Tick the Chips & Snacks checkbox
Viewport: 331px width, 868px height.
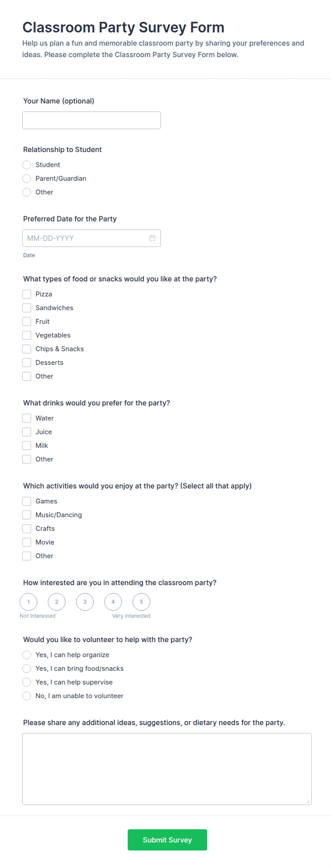[27, 349]
